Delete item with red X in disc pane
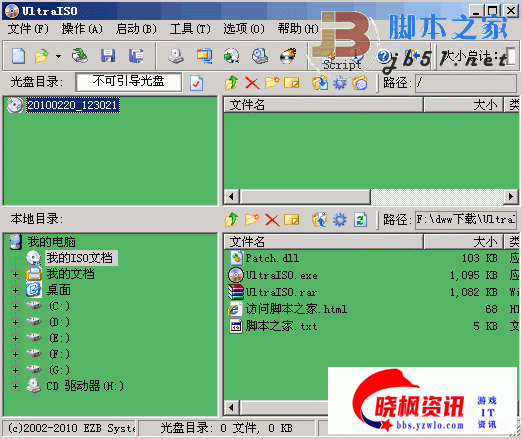The height and width of the screenshot is (439, 522). (x=252, y=83)
